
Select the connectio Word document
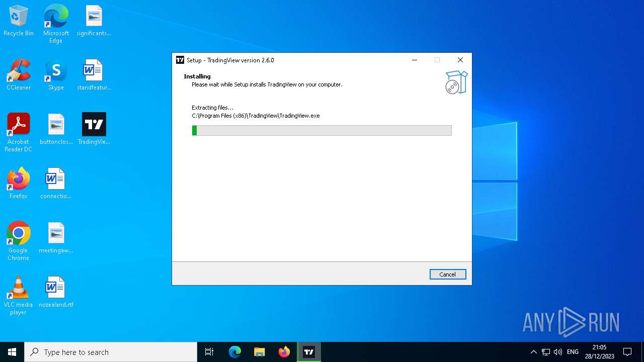(x=56, y=184)
